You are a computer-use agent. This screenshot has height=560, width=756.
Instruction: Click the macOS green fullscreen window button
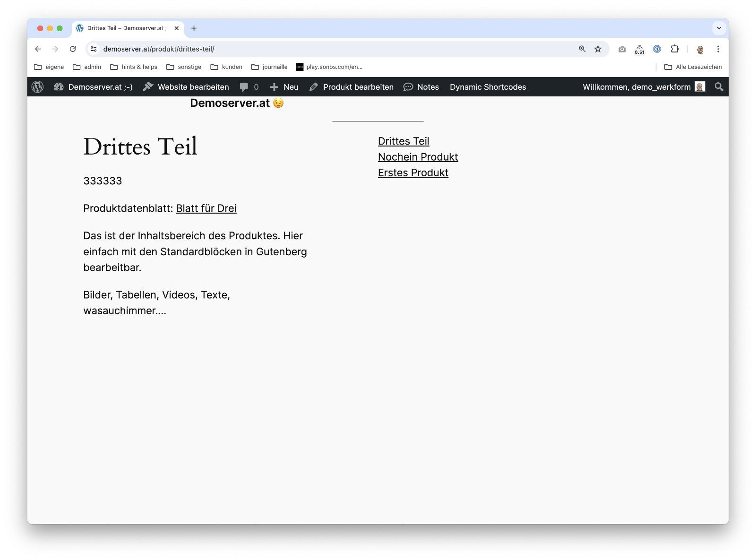coord(60,28)
